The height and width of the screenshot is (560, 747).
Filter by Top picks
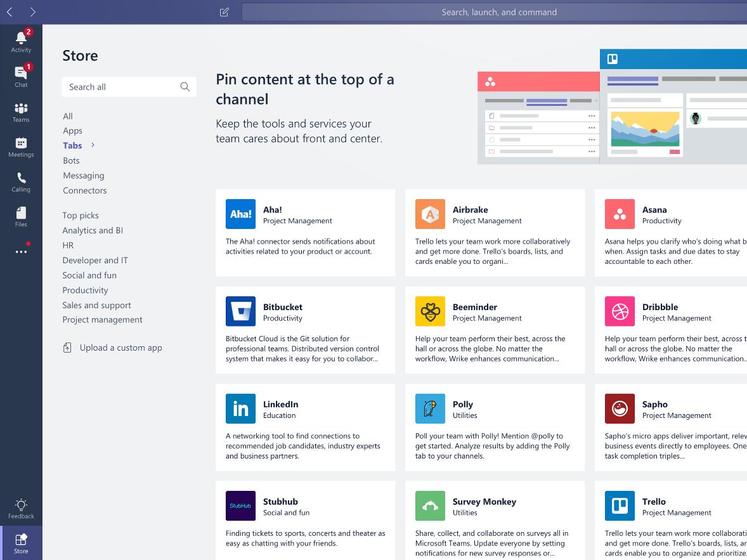(81, 216)
